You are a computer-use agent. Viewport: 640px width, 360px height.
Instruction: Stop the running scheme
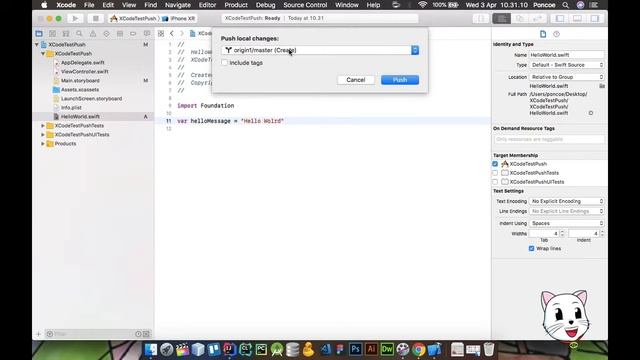pos(96,18)
